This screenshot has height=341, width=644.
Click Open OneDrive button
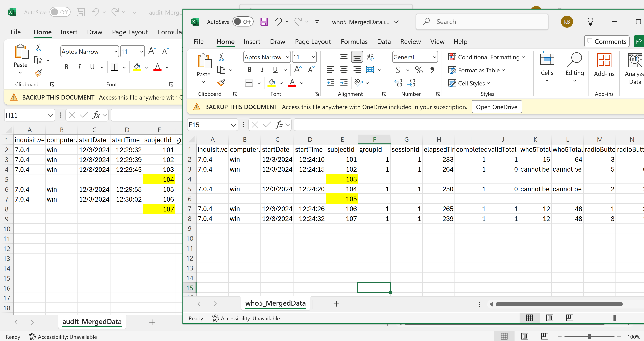(x=497, y=107)
